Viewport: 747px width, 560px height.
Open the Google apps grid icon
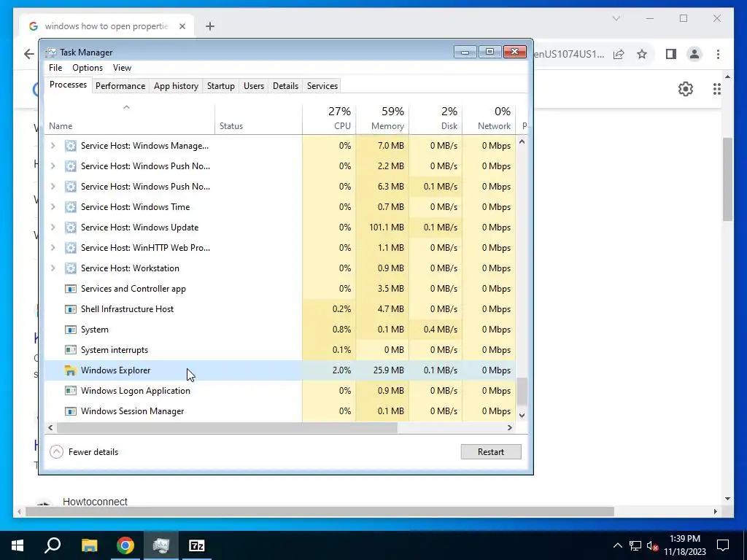(717, 88)
